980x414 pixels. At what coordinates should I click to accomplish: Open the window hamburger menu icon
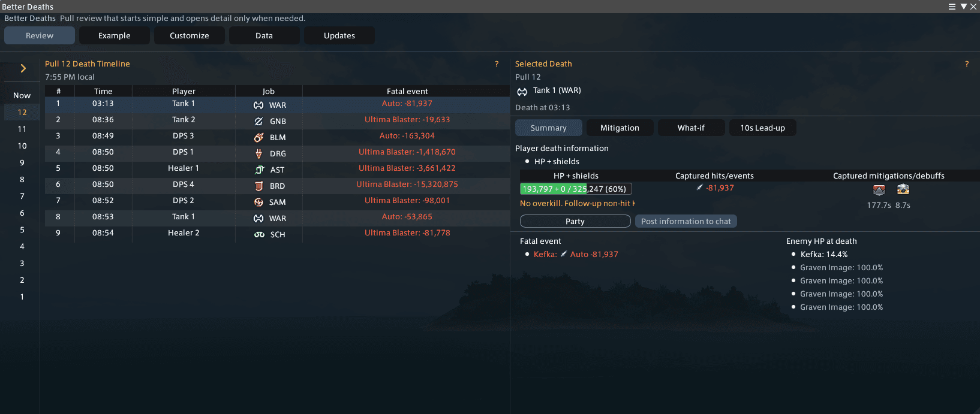pos(952,7)
